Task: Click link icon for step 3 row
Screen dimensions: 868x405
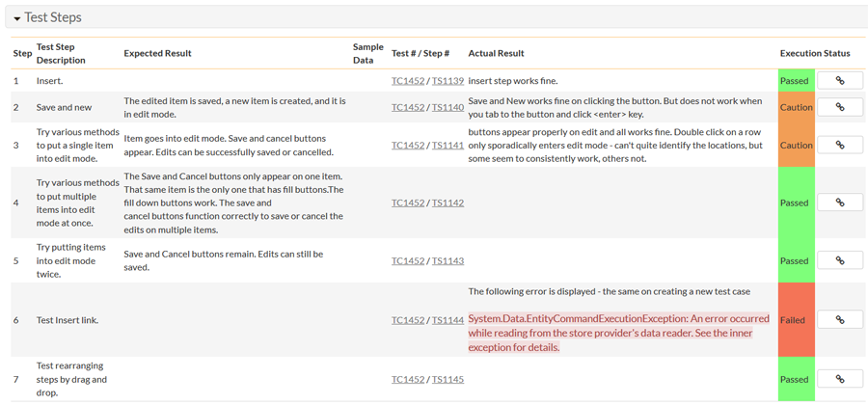Action: point(839,145)
